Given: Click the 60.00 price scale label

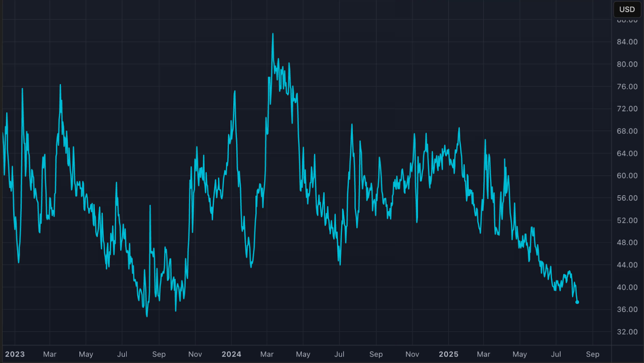Looking at the screenshot, I should [627, 176].
